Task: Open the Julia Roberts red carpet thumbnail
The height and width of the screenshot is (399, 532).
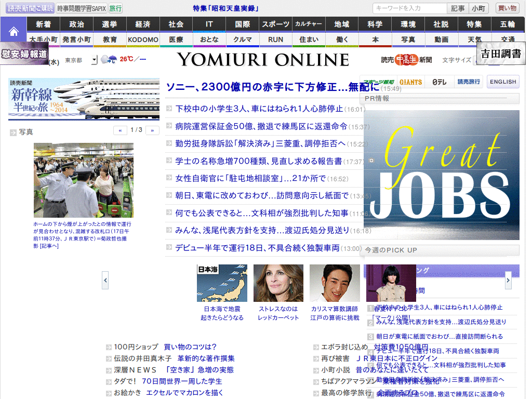Action: click(x=278, y=283)
